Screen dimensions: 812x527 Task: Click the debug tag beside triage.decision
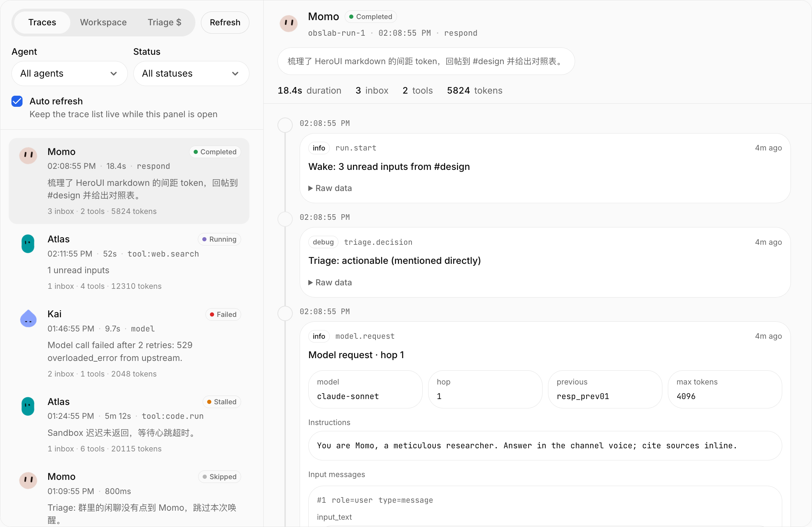point(323,242)
